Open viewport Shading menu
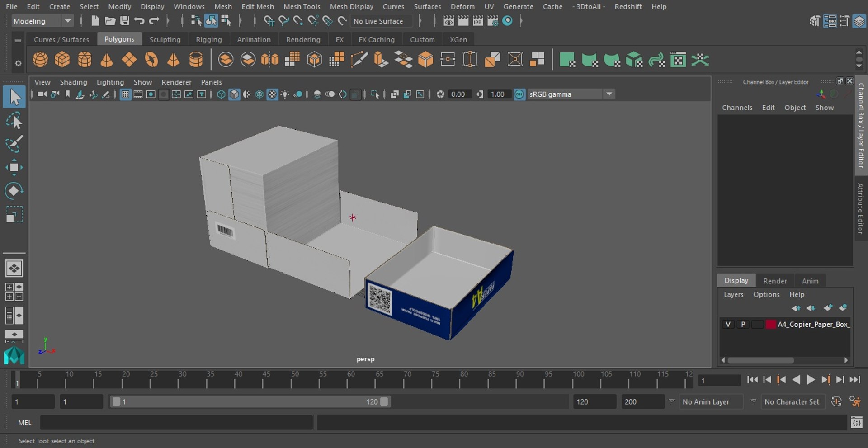 click(73, 82)
